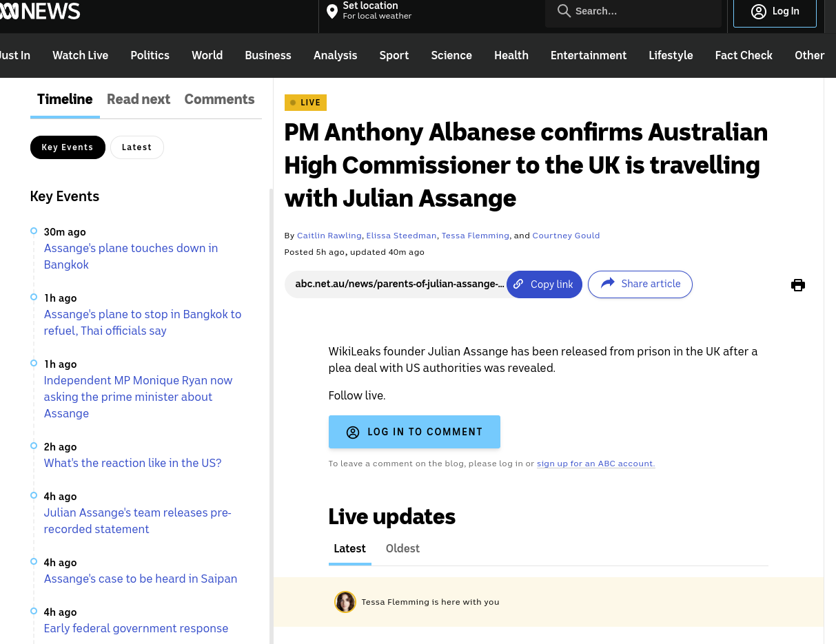Open author Caitlin Rawling's profile
This screenshot has height=644, width=836.
[329, 236]
